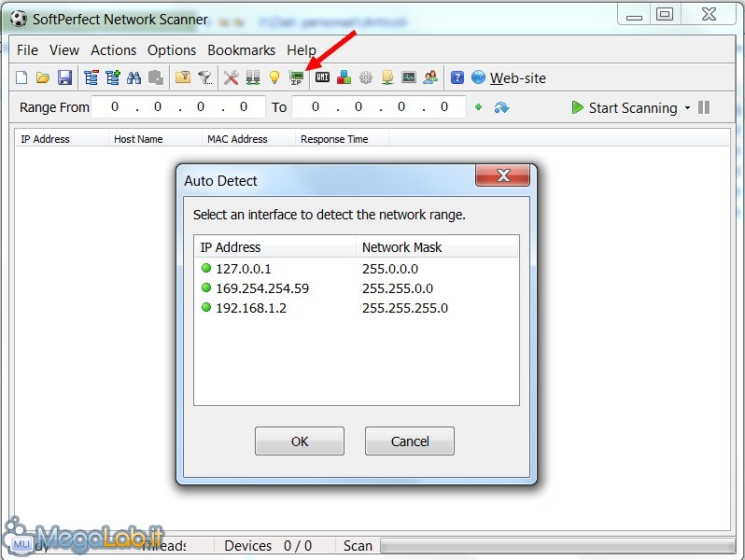This screenshot has height=560, width=745.
Task: Sort by Response Time column header
Action: (342, 139)
